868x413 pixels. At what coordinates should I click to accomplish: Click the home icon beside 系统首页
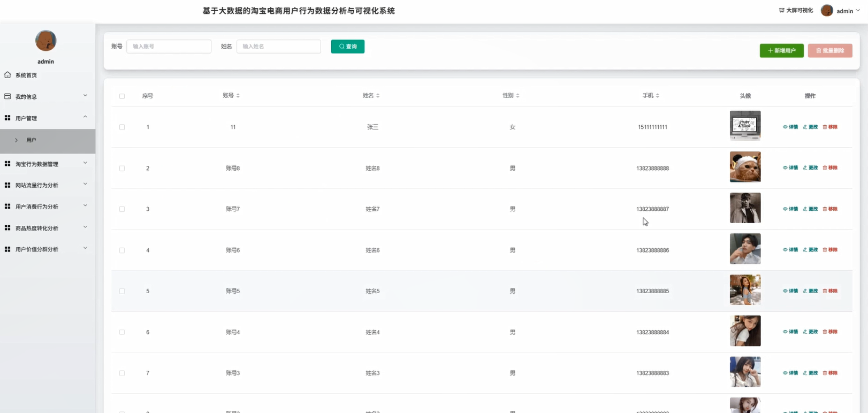tap(7, 75)
